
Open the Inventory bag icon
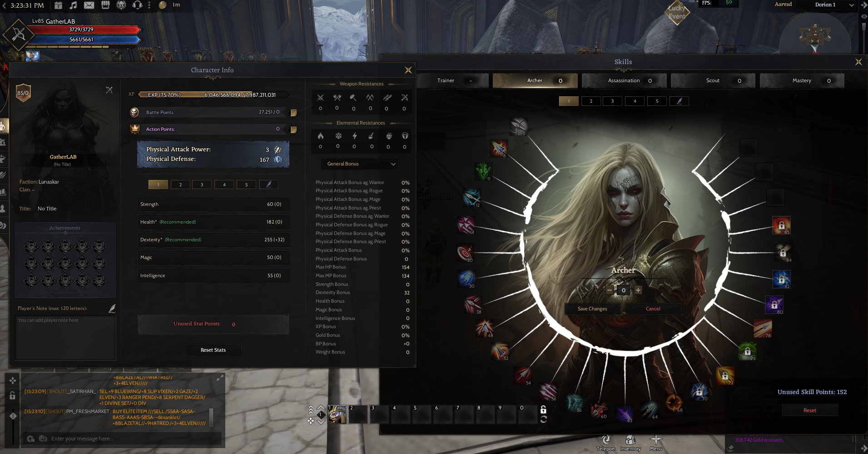point(630,440)
